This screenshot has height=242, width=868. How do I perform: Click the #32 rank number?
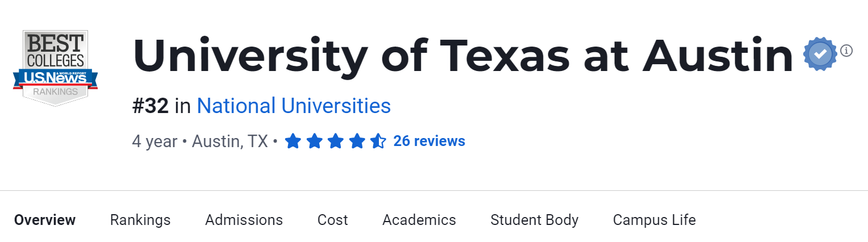tap(151, 106)
